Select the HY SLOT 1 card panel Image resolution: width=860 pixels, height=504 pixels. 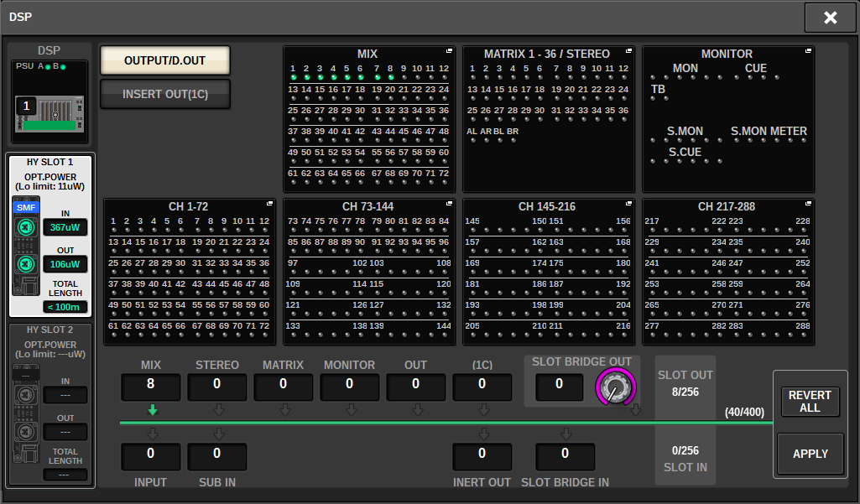[x=50, y=235]
